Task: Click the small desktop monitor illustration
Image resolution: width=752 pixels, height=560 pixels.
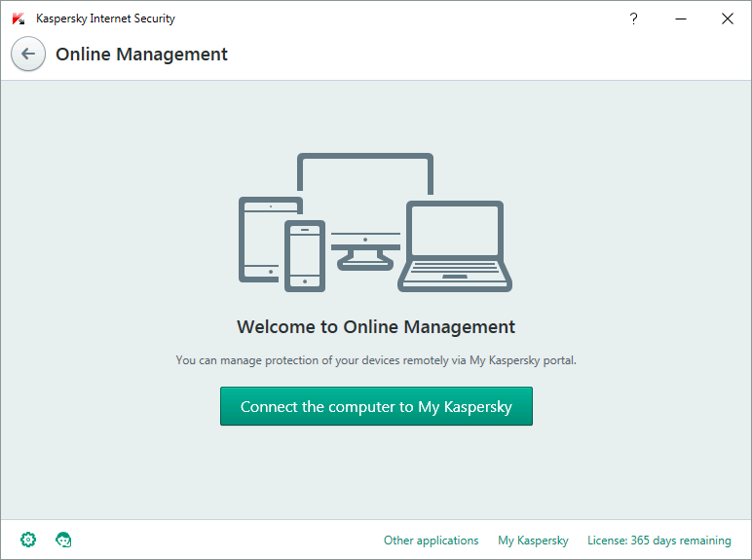Action: (365, 250)
